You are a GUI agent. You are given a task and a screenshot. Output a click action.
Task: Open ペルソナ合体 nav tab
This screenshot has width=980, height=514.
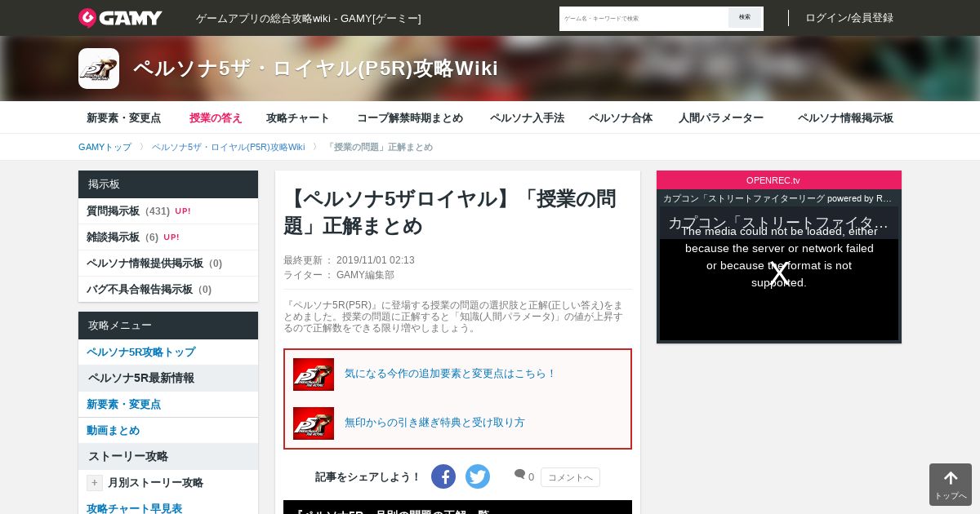(621, 117)
